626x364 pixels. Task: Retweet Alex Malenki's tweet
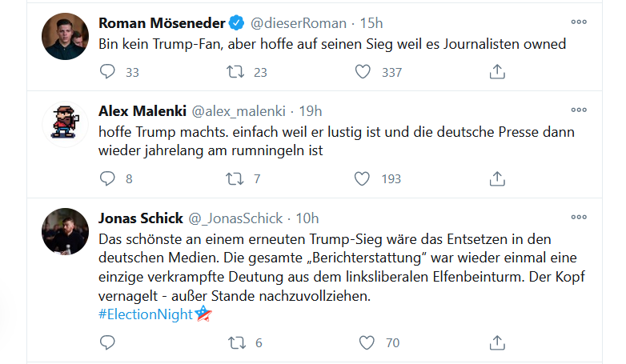click(236, 178)
